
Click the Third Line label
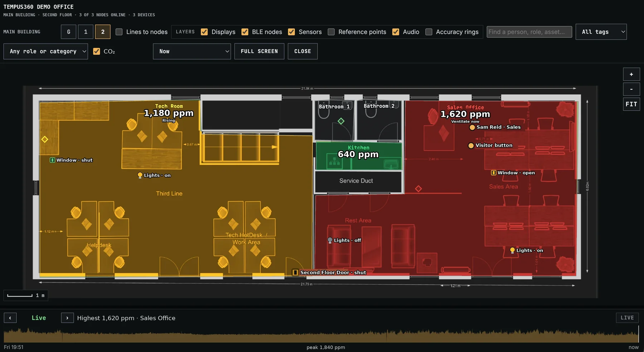[x=169, y=193]
